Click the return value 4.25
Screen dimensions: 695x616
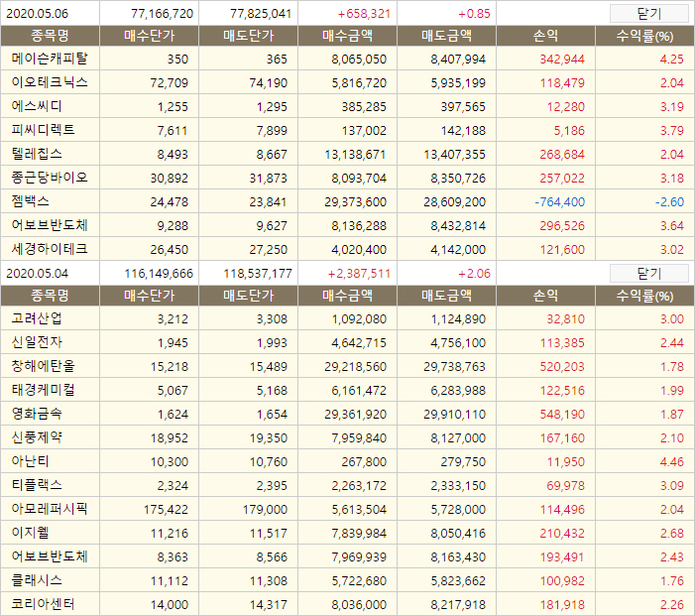tap(672, 60)
